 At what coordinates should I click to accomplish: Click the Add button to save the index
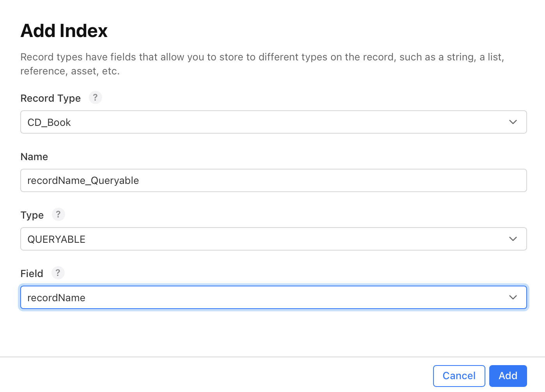(508, 376)
